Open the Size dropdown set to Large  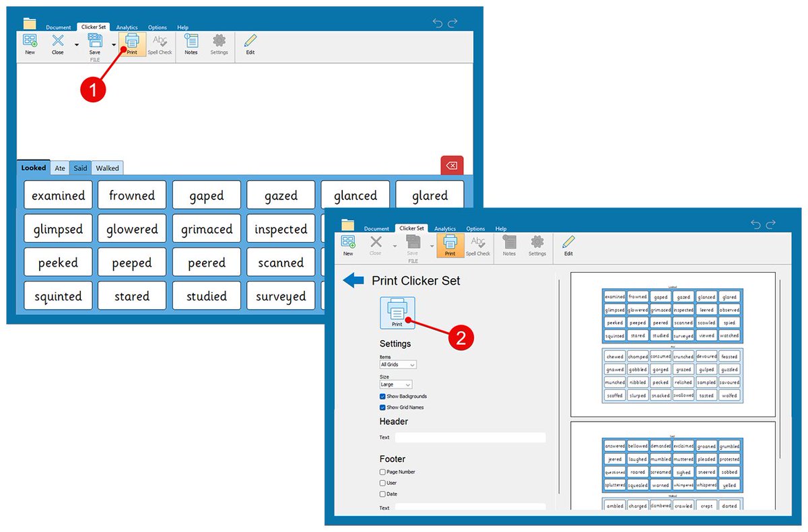395,384
